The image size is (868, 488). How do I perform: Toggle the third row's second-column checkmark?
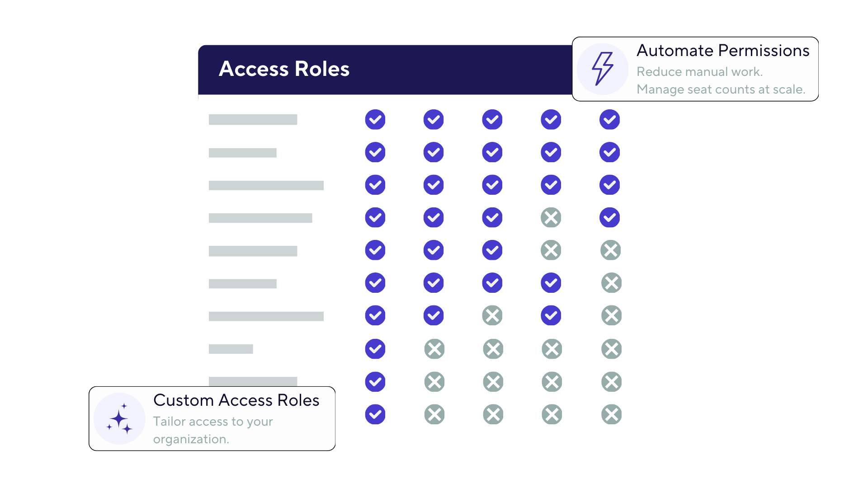[x=434, y=185]
